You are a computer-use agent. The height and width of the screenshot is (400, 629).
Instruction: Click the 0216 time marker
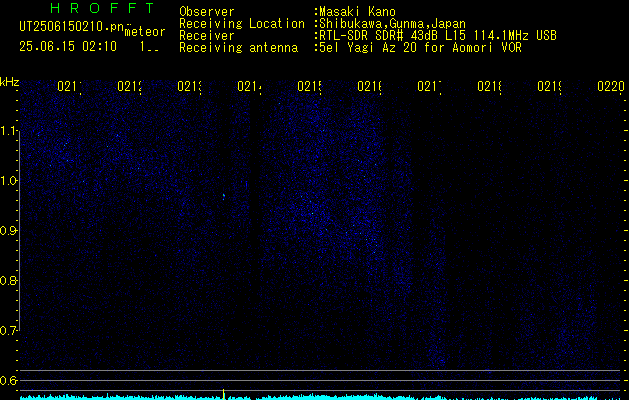point(369,87)
